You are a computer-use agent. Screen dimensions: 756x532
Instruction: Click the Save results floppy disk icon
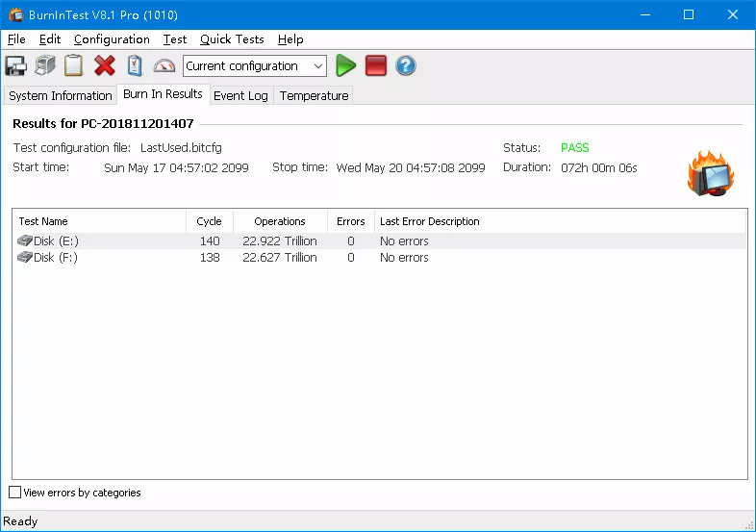point(15,66)
